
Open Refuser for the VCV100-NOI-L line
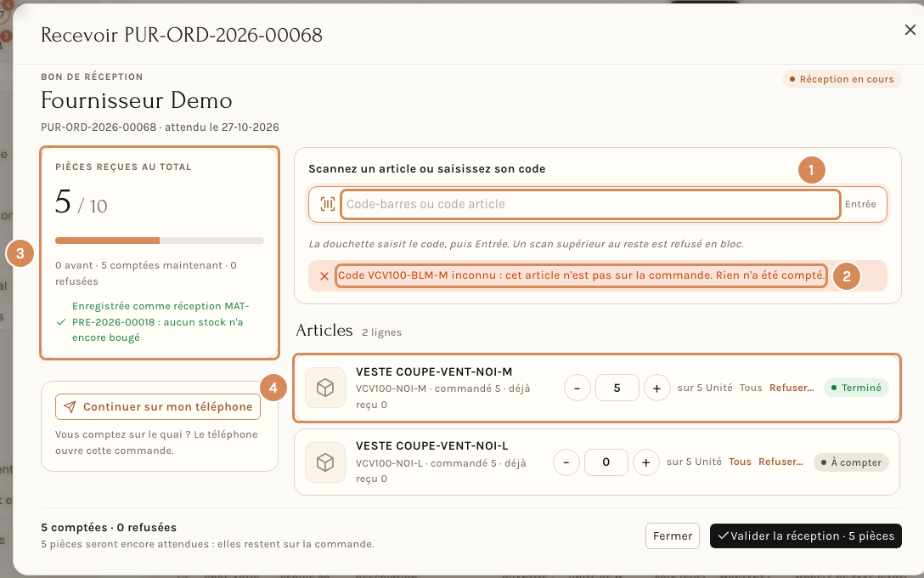780,462
